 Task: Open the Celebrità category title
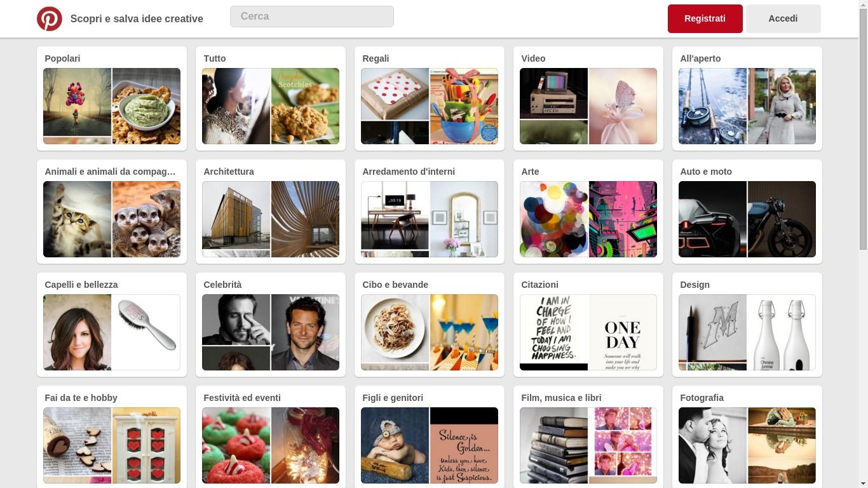pos(222,285)
